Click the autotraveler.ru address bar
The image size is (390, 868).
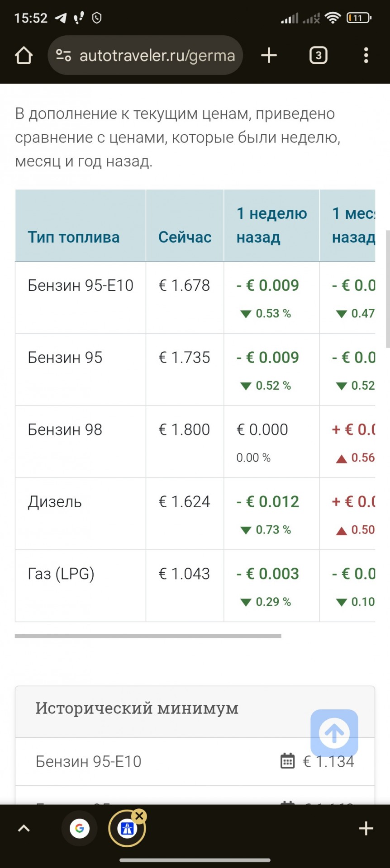tap(145, 56)
